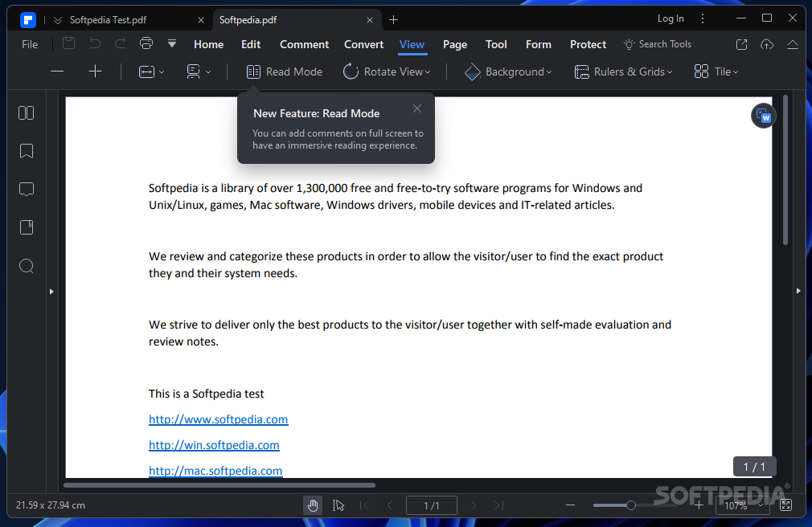The image size is (812, 527).
Task: Open the Convert ribbon tab
Action: point(363,44)
